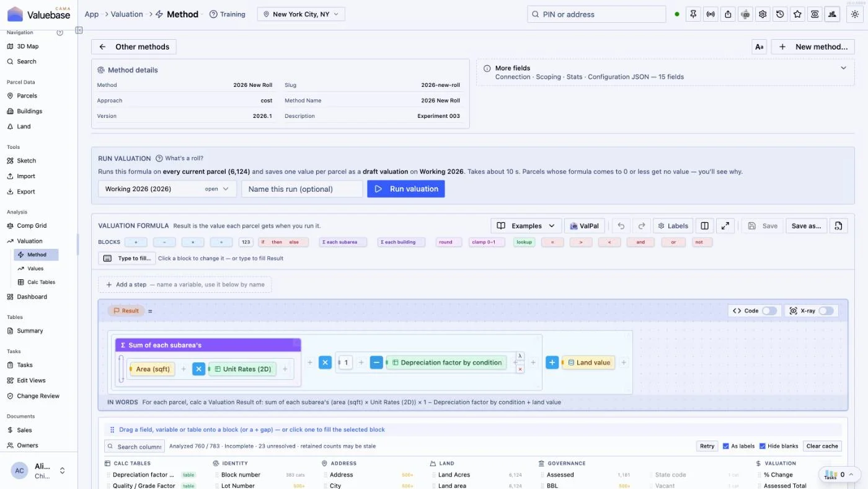Click the code file export icon

[838, 226]
